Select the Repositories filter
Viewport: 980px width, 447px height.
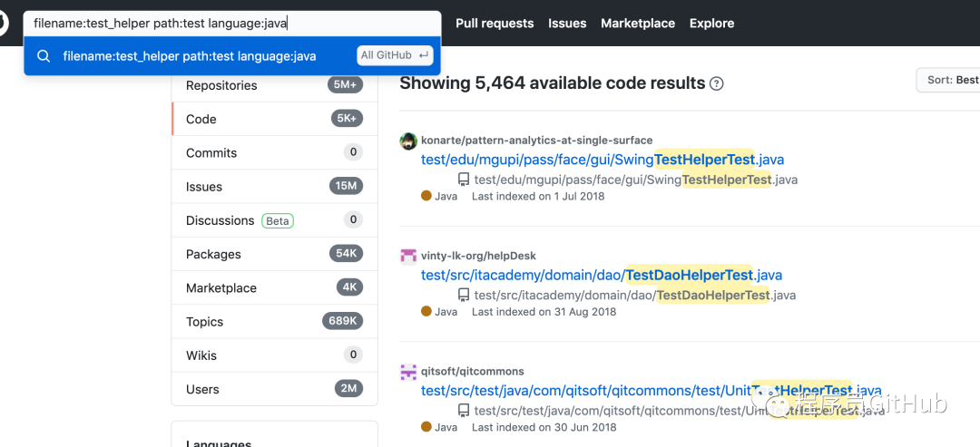(221, 85)
